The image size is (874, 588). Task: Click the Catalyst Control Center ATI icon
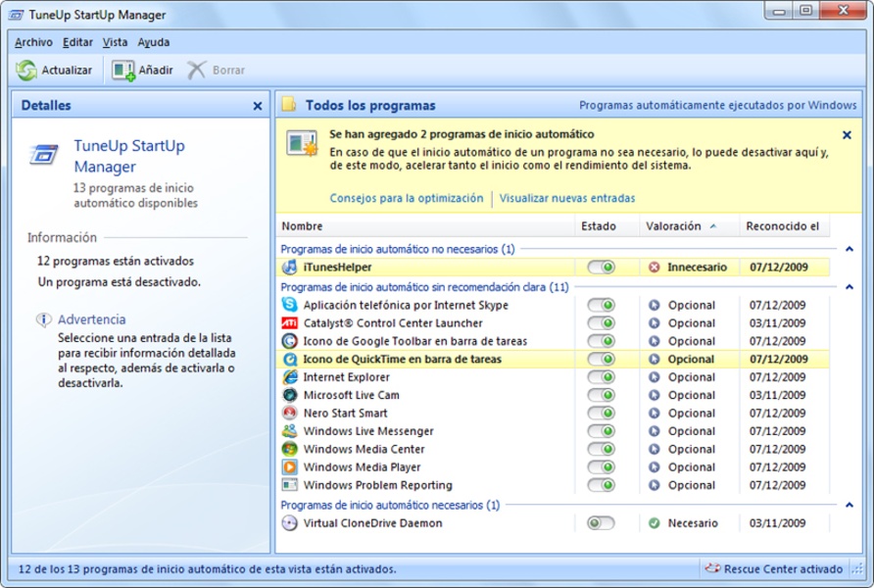[x=290, y=323]
